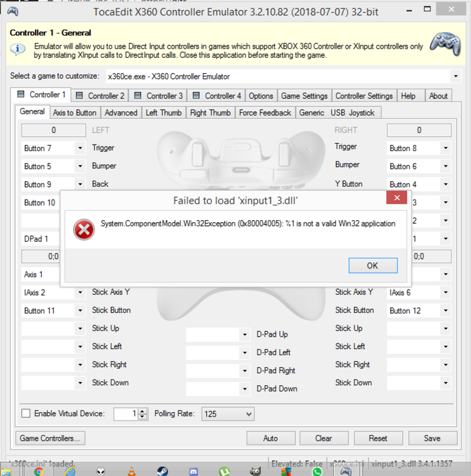Click the Clear button
Image resolution: width=471 pixels, height=476 pixels.
[324, 438]
